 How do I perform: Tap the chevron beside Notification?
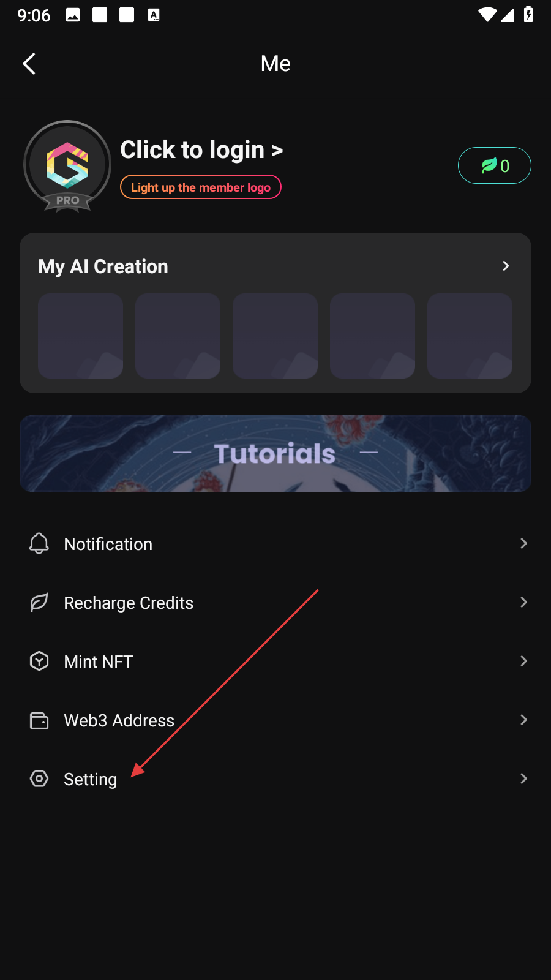(523, 543)
